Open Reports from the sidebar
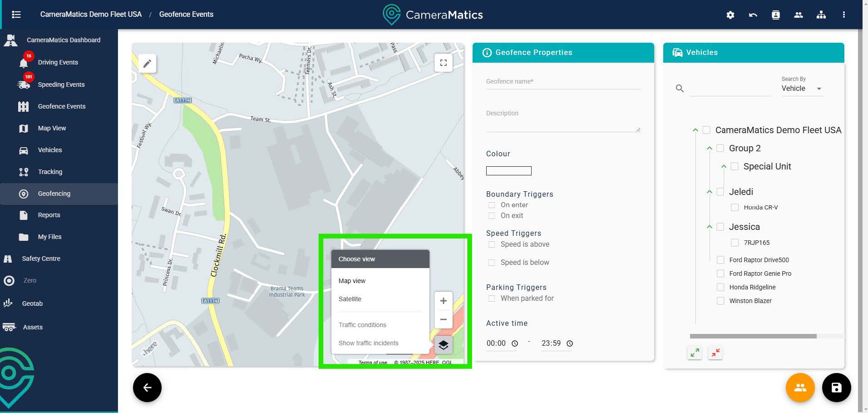This screenshot has height=413, width=868. (x=49, y=215)
